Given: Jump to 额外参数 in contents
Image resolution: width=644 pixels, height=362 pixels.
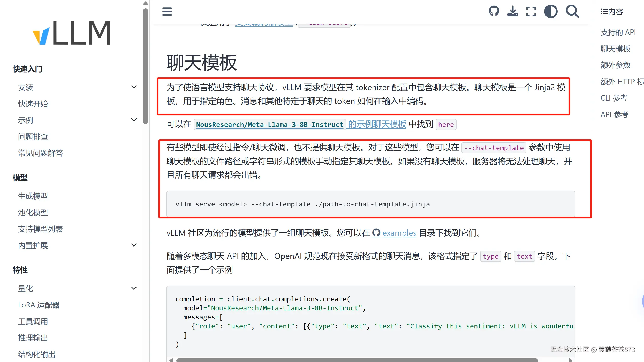Looking at the screenshot, I should pos(615,65).
